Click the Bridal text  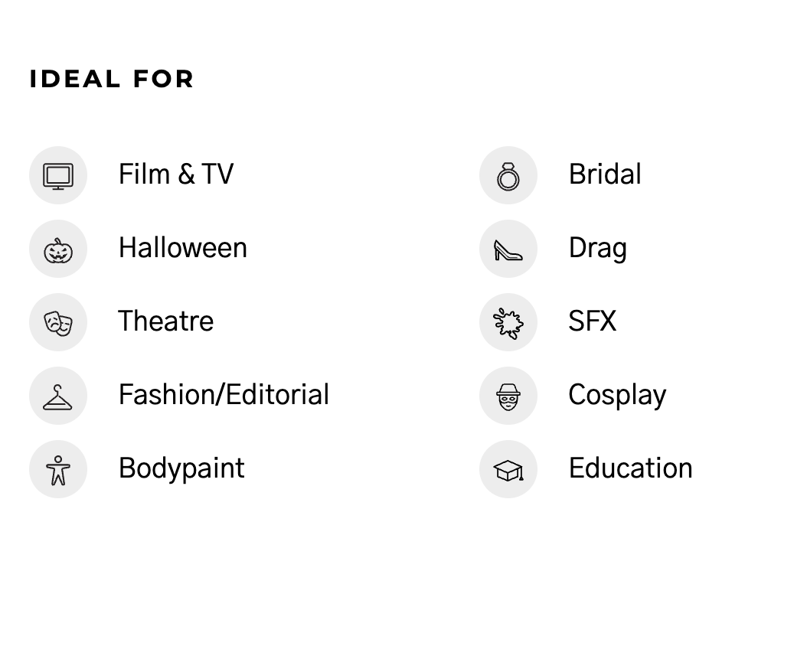pyautogui.click(x=605, y=175)
